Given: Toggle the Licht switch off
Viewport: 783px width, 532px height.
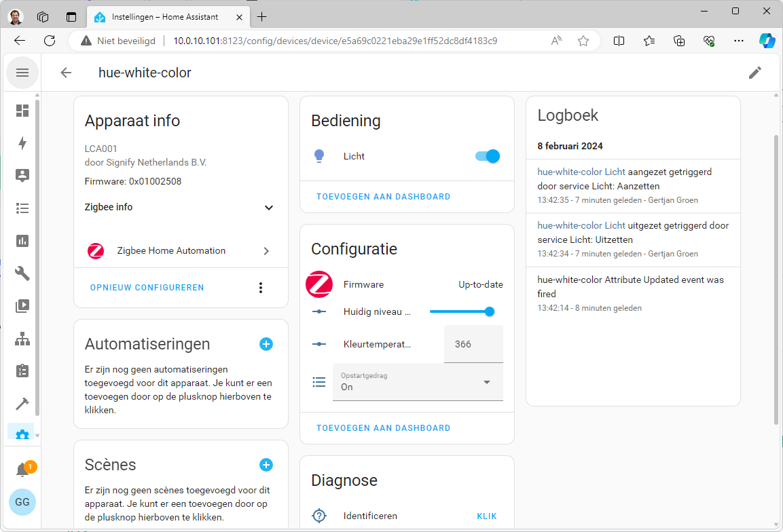Looking at the screenshot, I should tap(488, 156).
